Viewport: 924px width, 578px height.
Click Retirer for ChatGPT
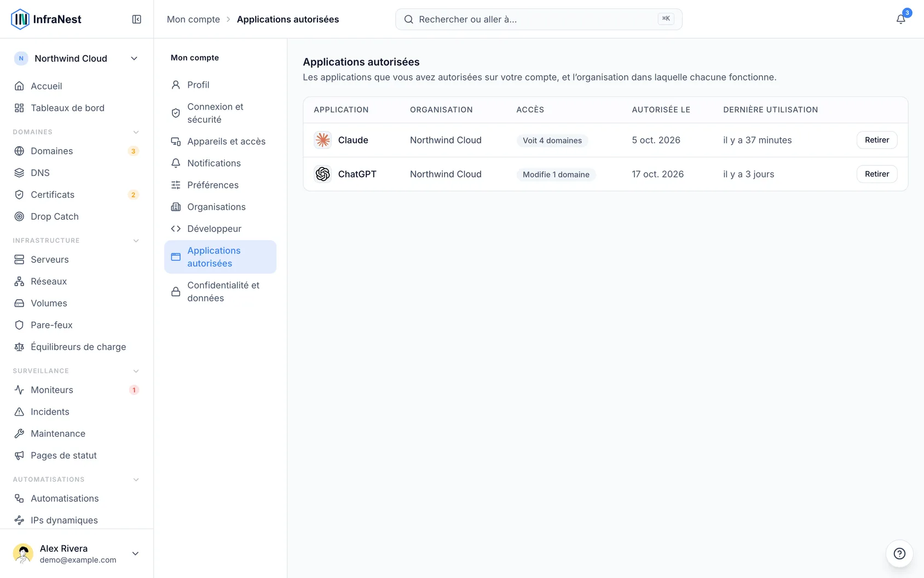[x=877, y=174]
